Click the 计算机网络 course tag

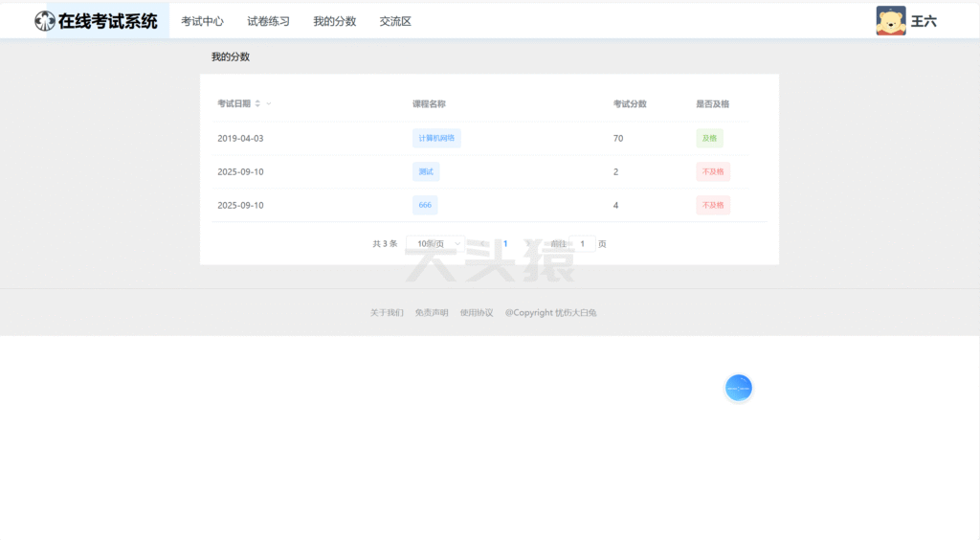click(436, 138)
